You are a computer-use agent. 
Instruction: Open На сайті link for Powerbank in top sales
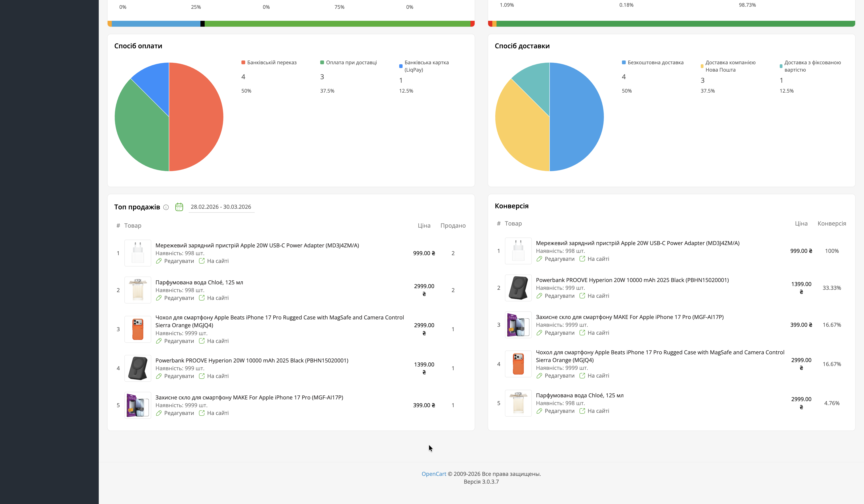pos(217,376)
